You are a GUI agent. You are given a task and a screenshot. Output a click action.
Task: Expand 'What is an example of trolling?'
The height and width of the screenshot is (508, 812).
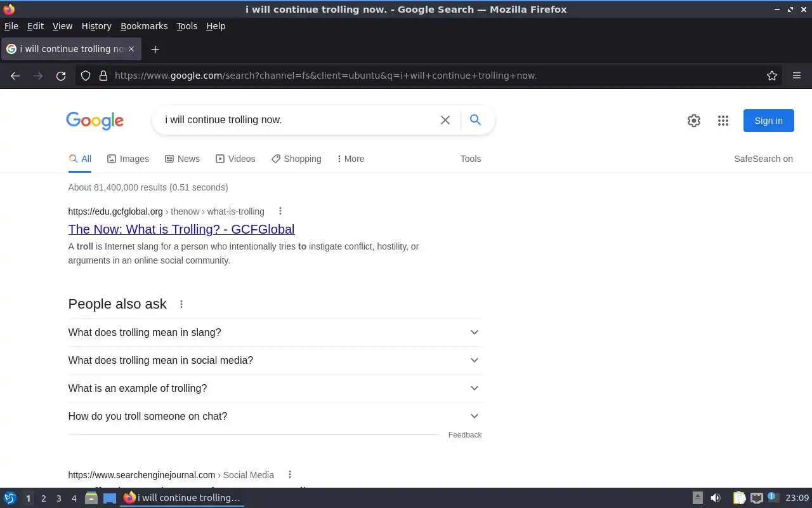275,389
